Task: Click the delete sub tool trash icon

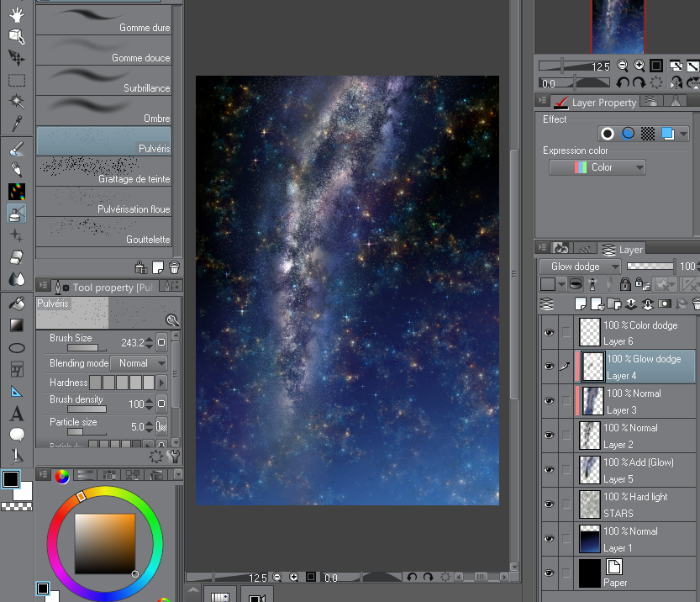Action: point(174,267)
